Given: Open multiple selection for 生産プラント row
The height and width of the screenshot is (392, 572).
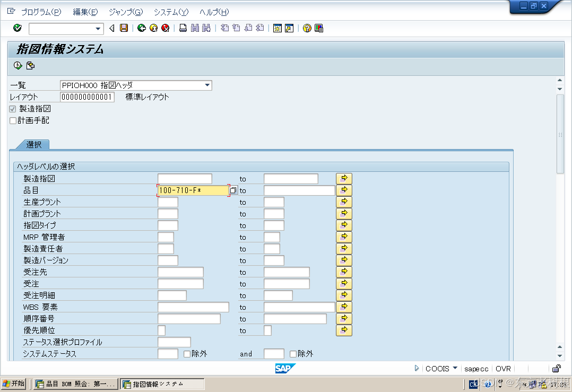Looking at the screenshot, I should (344, 202).
